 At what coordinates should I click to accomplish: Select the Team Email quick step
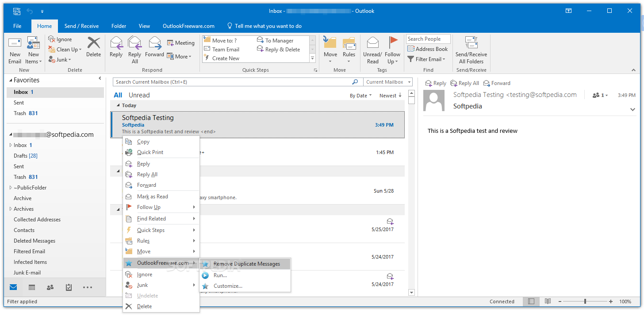pos(222,50)
